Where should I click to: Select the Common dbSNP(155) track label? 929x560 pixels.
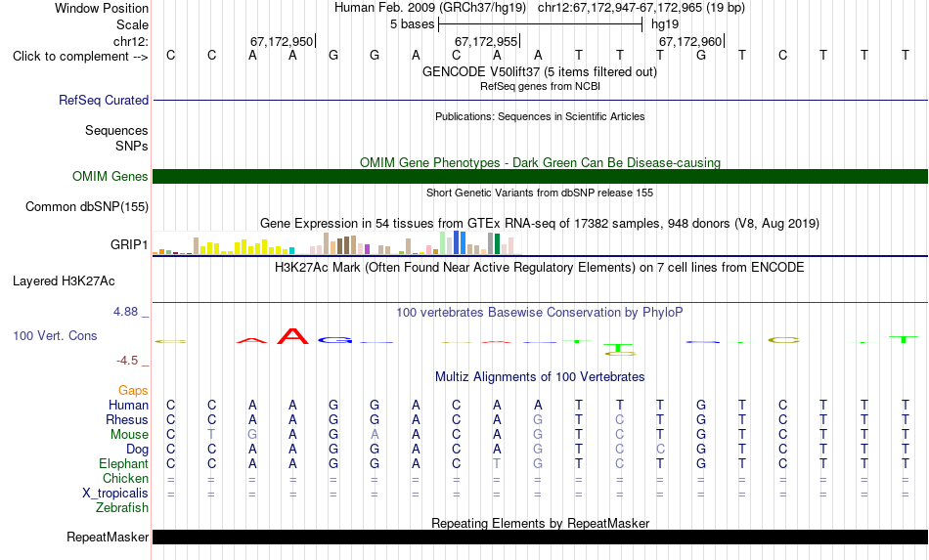coord(86,206)
